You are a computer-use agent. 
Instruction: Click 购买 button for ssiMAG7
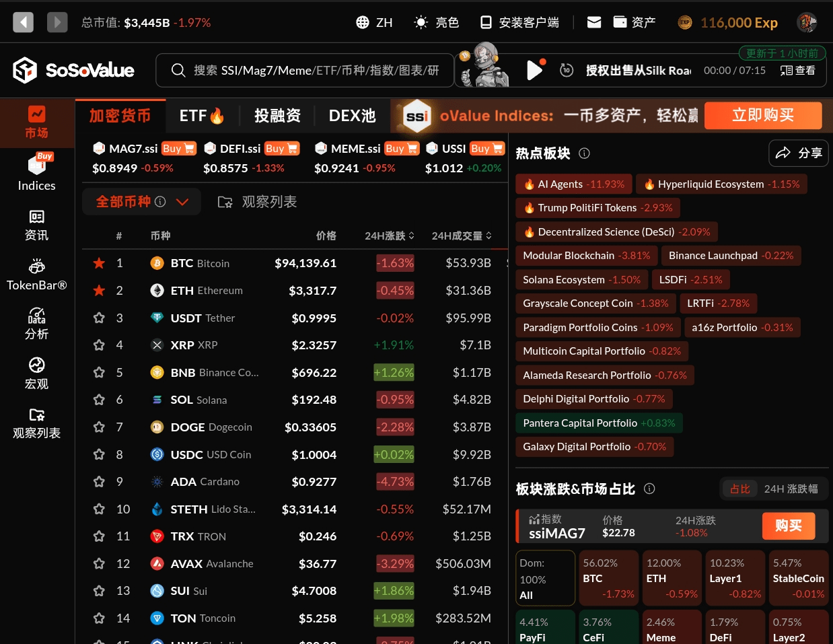click(x=789, y=526)
